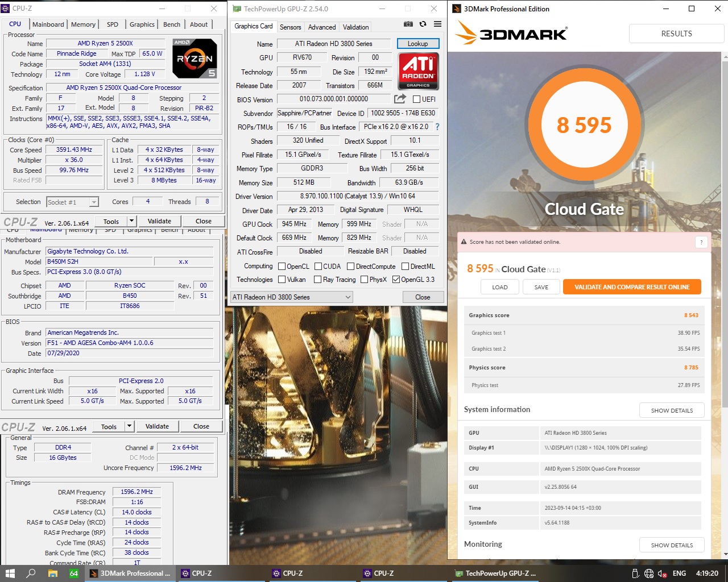Click the LOAD button in 3DMark
This screenshot has width=728, height=582.
click(x=500, y=287)
